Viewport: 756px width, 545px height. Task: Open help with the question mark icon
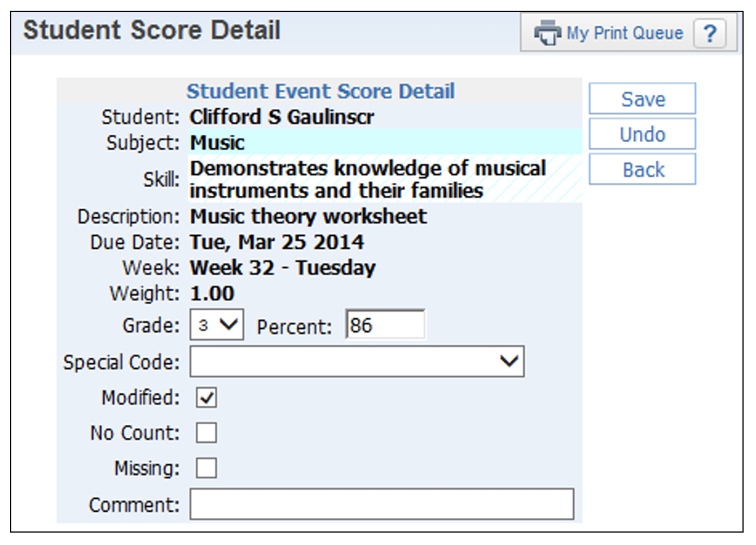click(710, 34)
